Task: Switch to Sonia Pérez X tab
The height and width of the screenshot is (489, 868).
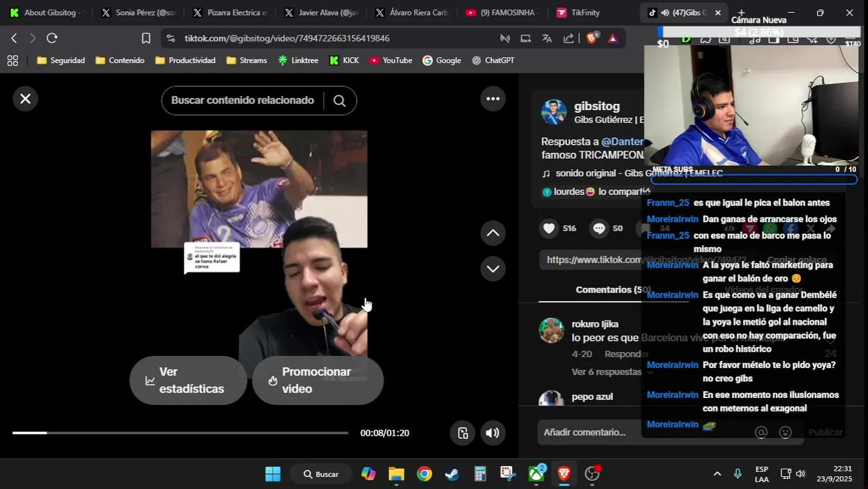Action: tap(139, 12)
